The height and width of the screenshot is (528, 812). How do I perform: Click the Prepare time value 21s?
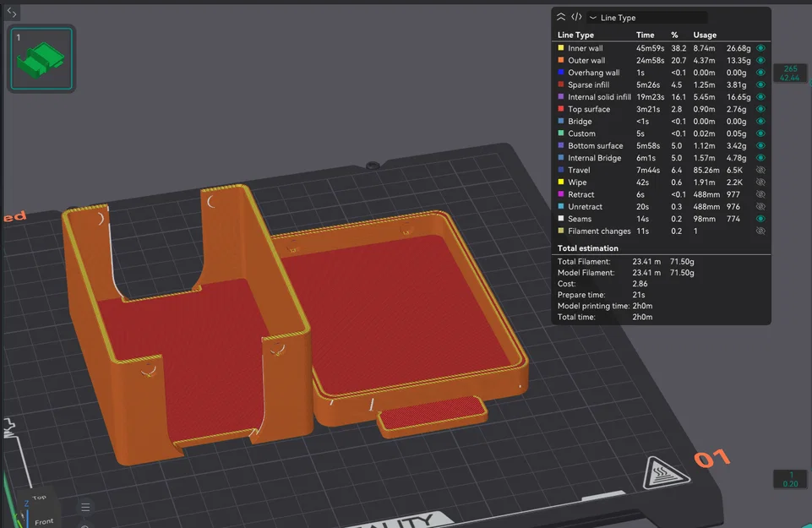(x=639, y=295)
